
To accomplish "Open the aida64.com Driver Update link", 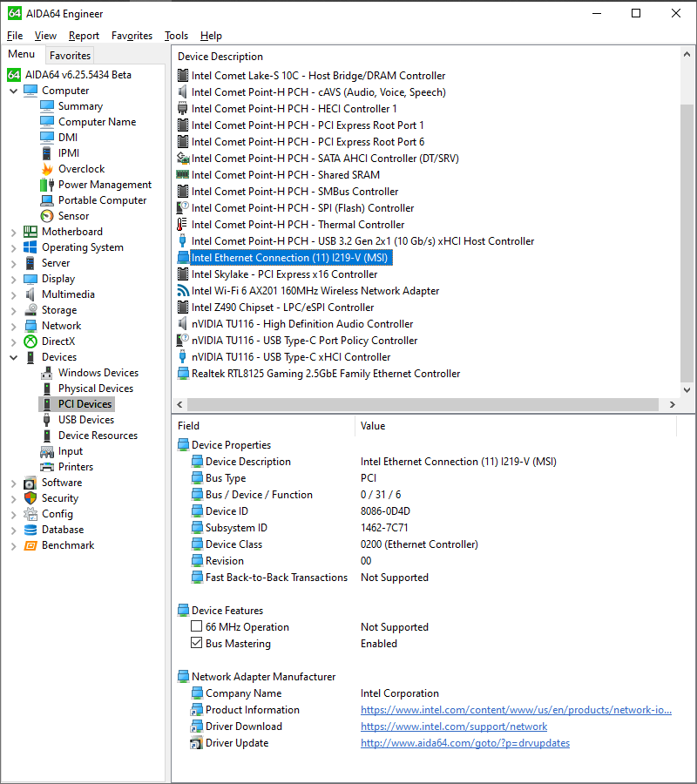I will (465, 743).
